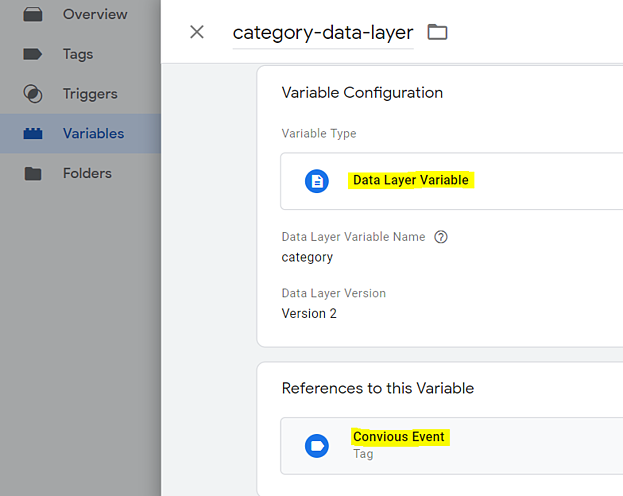Viewport: 623px width, 496px height.
Task: Click the blue Data Layer Variable icon
Action: (317, 181)
